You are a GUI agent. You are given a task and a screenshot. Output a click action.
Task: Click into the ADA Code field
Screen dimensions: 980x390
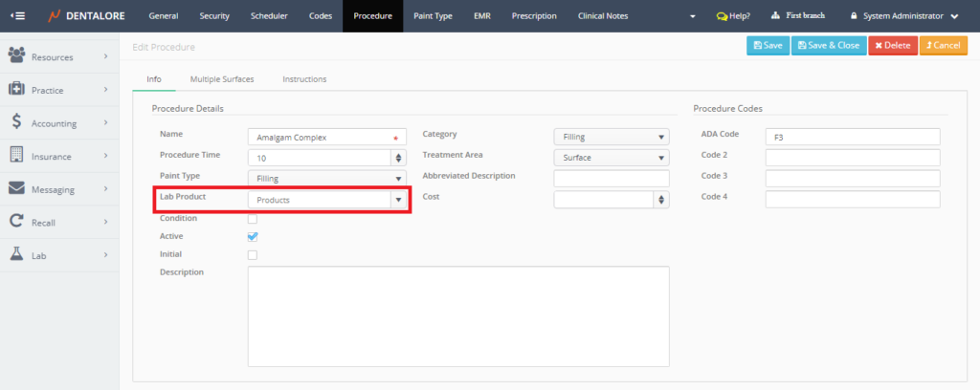pos(852,137)
